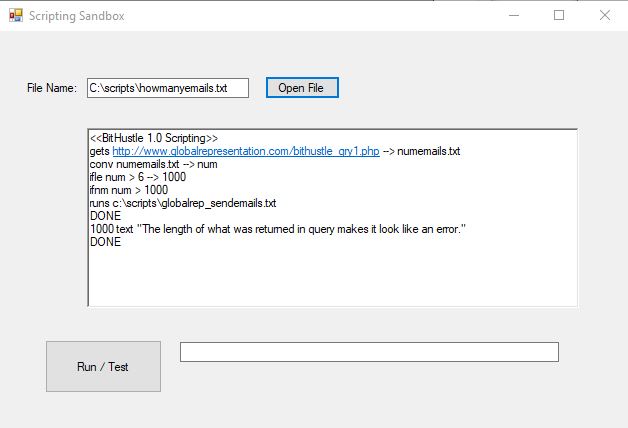Click the <<BitHustle 1.0 Scripting>> header line
The width and height of the screenshot is (628, 428).
click(x=154, y=138)
